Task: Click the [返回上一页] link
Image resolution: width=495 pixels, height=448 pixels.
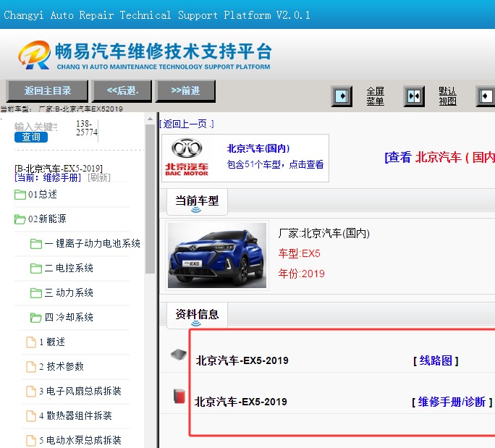Action: tap(187, 124)
